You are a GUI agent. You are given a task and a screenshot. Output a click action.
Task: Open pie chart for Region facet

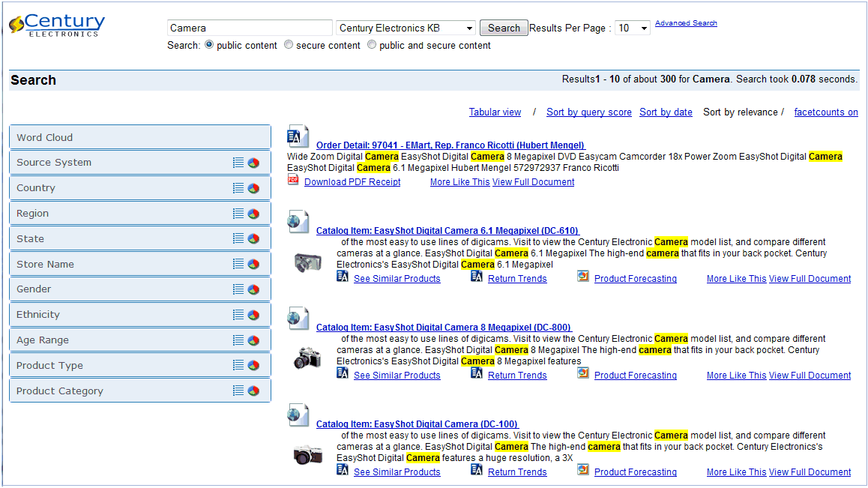[x=253, y=213]
